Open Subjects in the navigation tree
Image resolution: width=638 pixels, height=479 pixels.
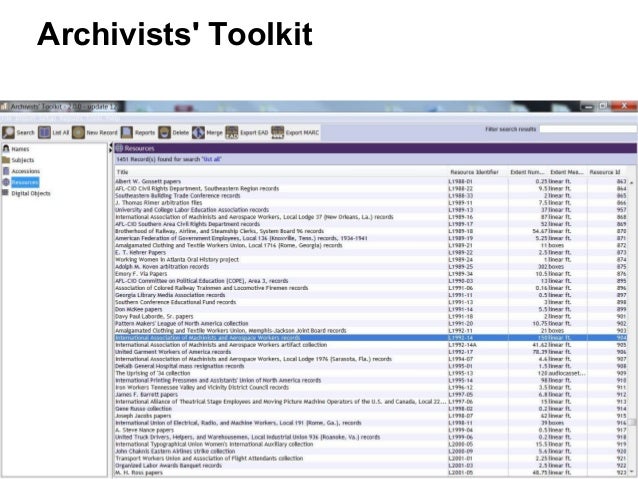click(23, 160)
